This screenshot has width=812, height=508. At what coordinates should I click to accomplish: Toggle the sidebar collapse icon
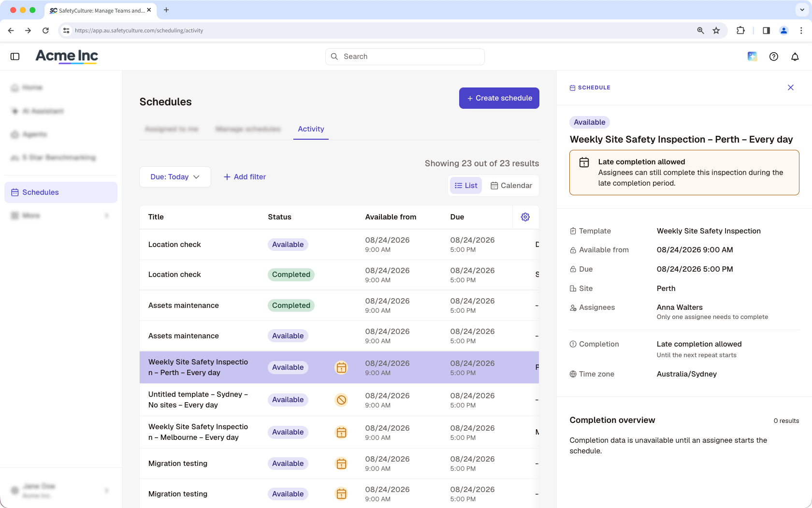(15, 57)
